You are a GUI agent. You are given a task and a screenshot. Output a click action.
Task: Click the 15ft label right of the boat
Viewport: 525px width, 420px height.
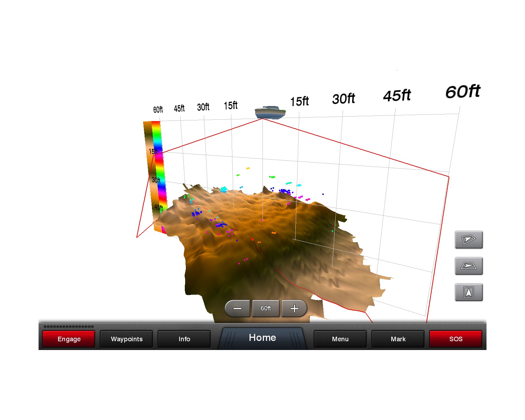tap(300, 101)
